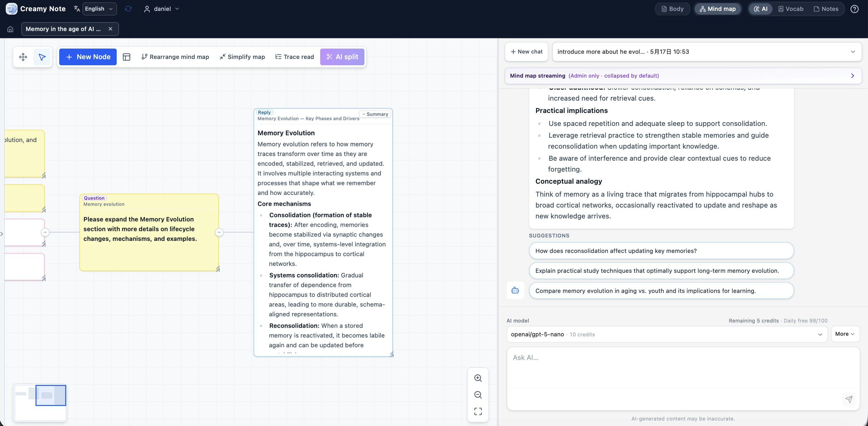The image size is (868, 426).
Task: Click the 'Core mechanisms' heading in Reply node
Action: (x=284, y=204)
